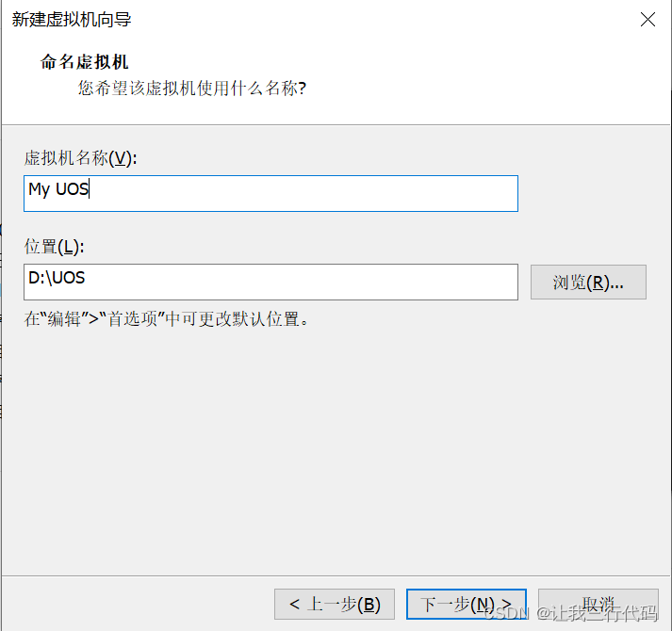The image size is (672, 631).
Task: Click the location path field D:\UOS
Action: click(270, 282)
